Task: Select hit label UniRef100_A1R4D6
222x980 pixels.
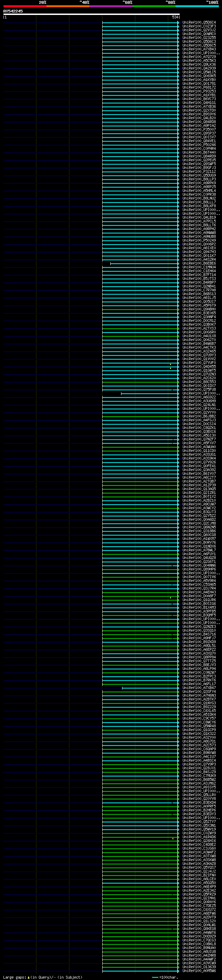Action: [x=199, y=837]
